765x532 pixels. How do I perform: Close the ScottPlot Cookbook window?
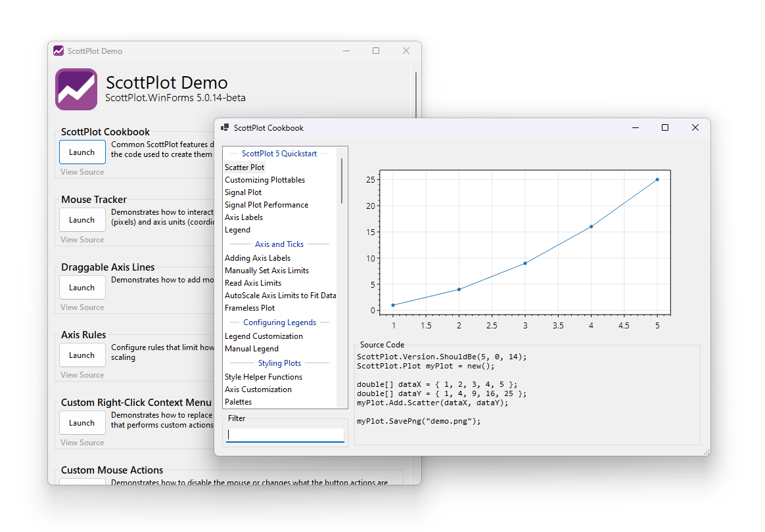point(695,128)
